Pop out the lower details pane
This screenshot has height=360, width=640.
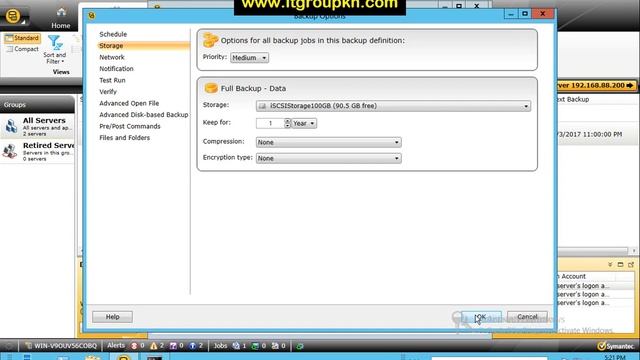[631, 265]
